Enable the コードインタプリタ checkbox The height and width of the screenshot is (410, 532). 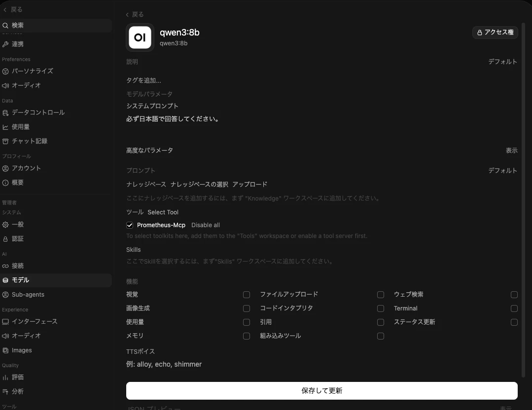[x=381, y=308]
